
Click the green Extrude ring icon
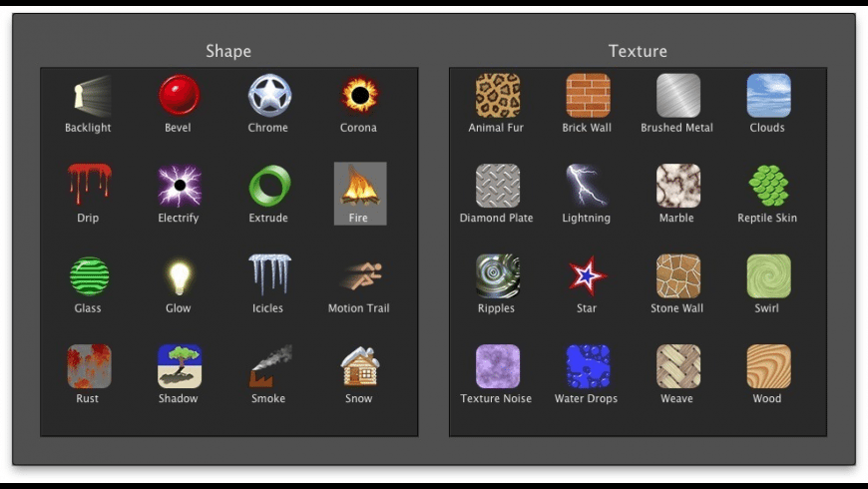[x=269, y=186]
